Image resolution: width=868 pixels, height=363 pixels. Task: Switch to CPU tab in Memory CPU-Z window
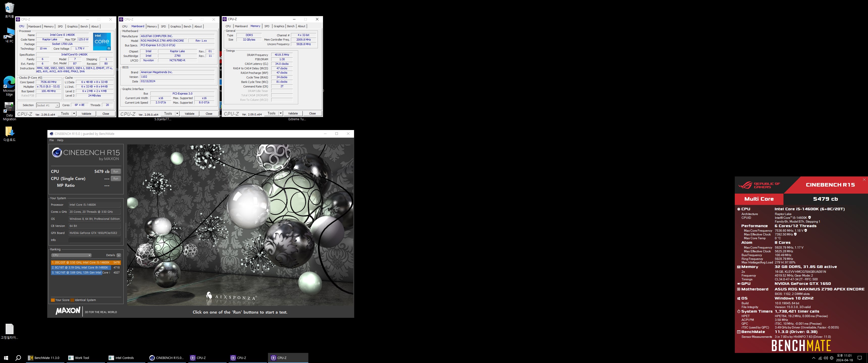pyautogui.click(x=228, y=26)
